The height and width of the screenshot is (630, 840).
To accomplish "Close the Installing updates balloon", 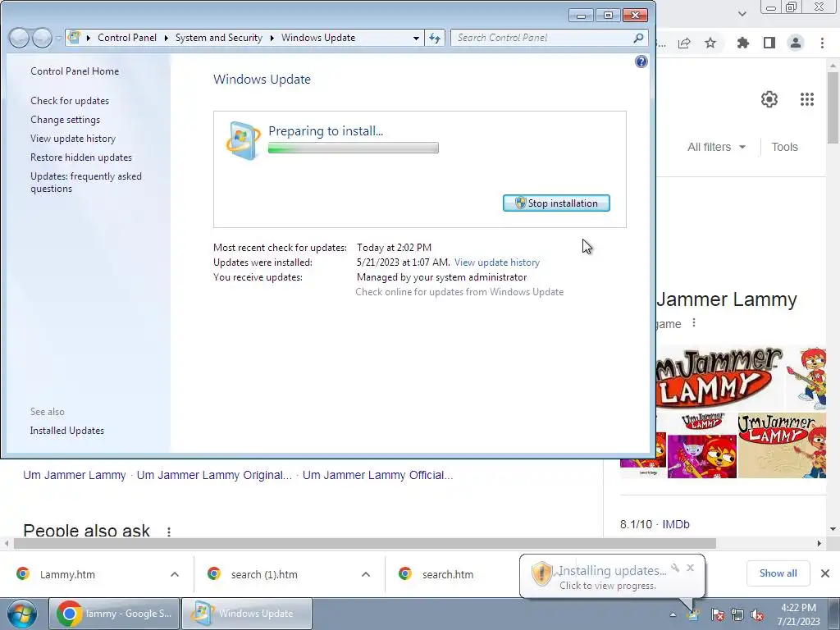I will tap(691, 568).
